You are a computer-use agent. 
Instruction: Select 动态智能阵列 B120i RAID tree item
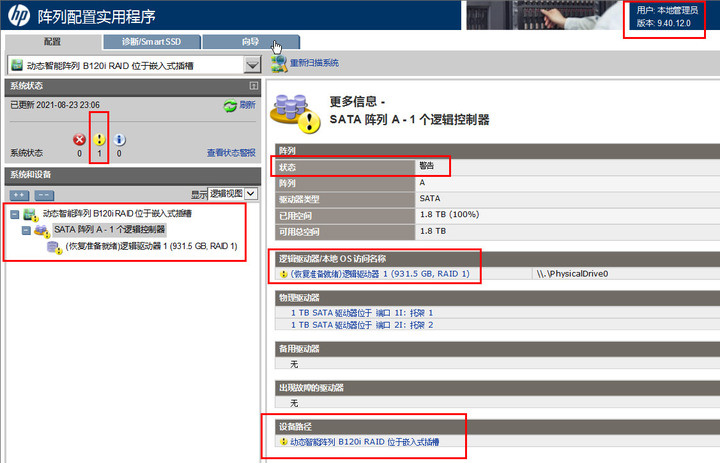(x=117, y=214)
